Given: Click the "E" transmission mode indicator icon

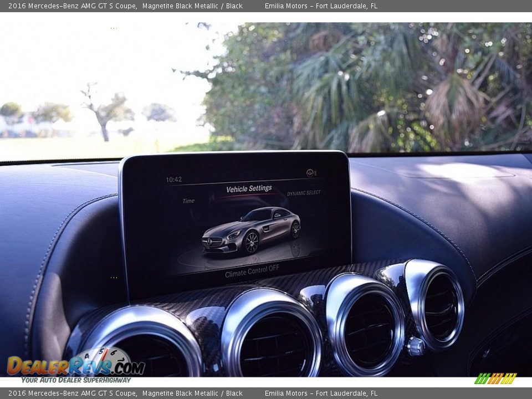Looking at the screenshot, I should click(x=311, y=172).
